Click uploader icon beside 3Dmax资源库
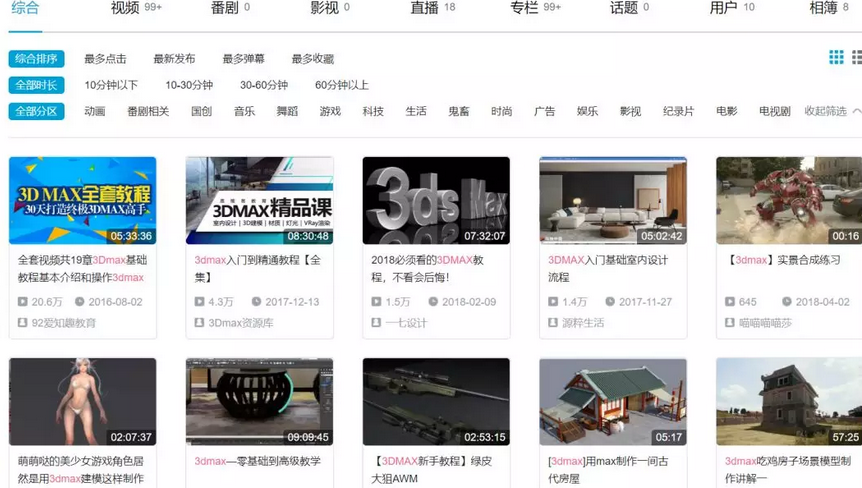The width and height of the screenshot is (862, 488). (200, 323)
